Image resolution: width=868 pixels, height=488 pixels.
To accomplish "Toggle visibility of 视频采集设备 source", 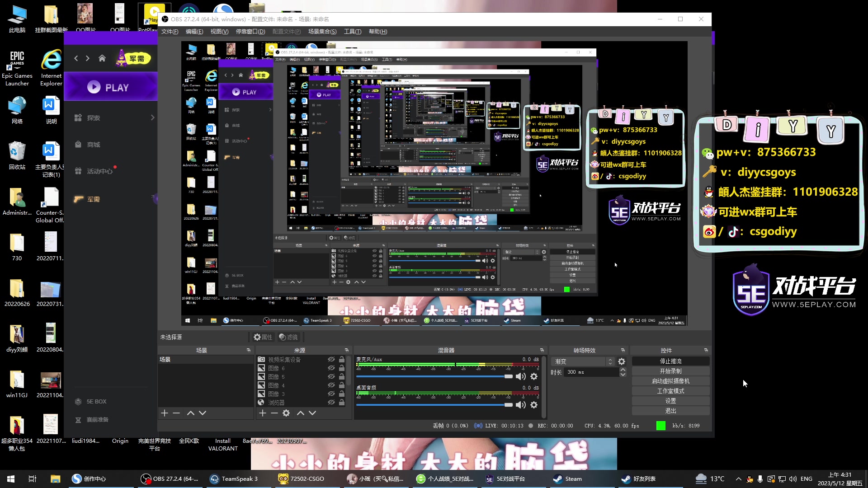I will click(x=331, y=360).
